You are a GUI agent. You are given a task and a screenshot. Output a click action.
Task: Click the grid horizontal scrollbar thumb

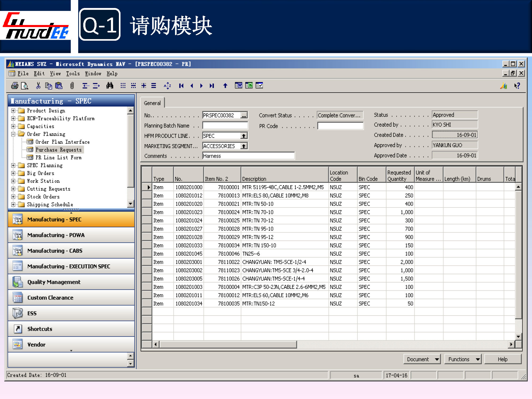point(228,344)
